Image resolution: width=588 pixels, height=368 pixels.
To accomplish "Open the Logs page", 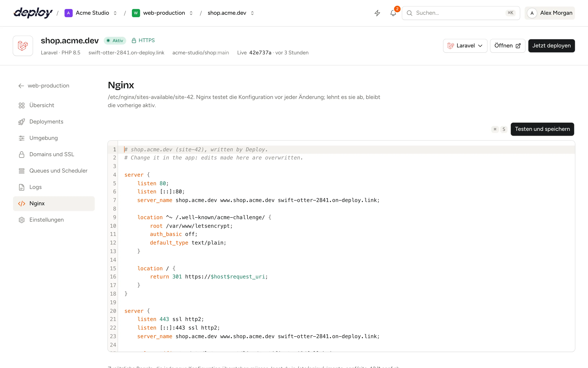I will [x=54, y=187].
